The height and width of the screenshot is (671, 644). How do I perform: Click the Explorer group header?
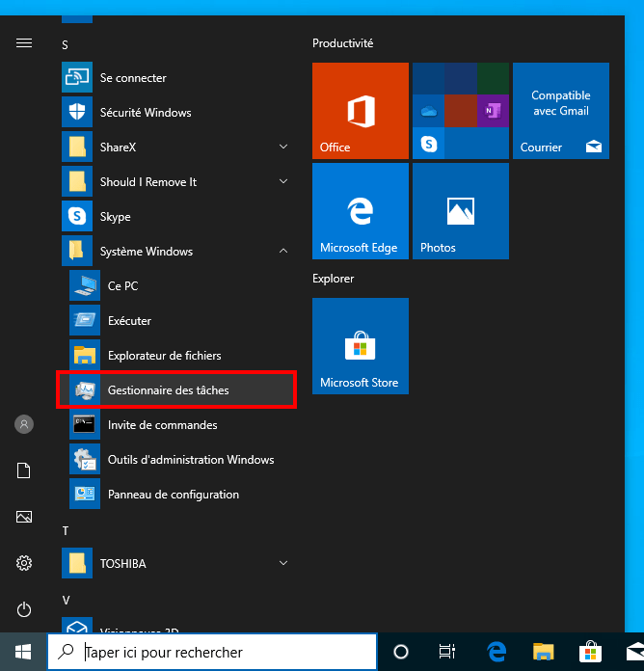tap(333, 279)
